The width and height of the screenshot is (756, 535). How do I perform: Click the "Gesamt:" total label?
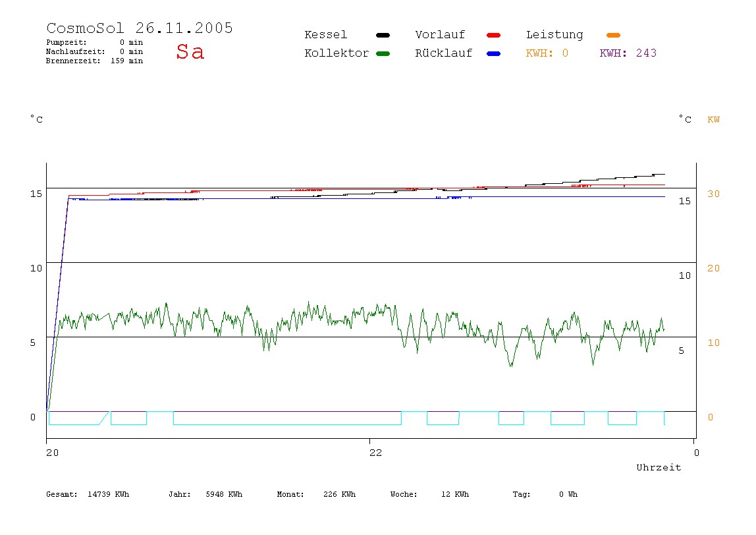pos(62,494)
